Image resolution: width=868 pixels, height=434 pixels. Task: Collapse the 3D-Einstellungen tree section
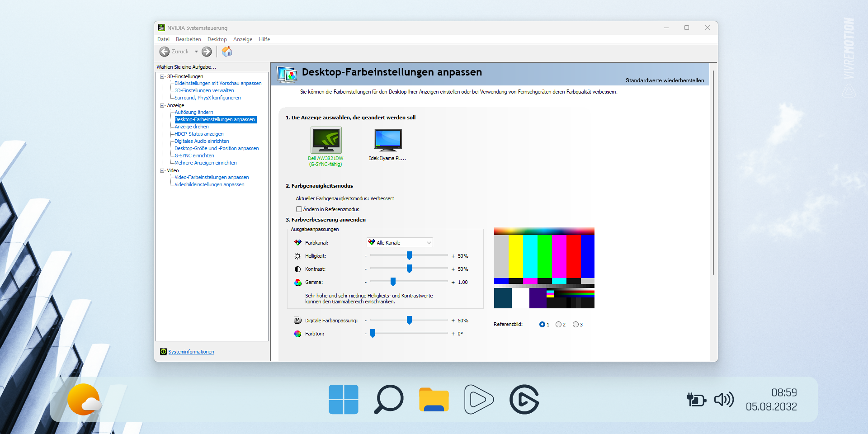(x=161, y=76)
